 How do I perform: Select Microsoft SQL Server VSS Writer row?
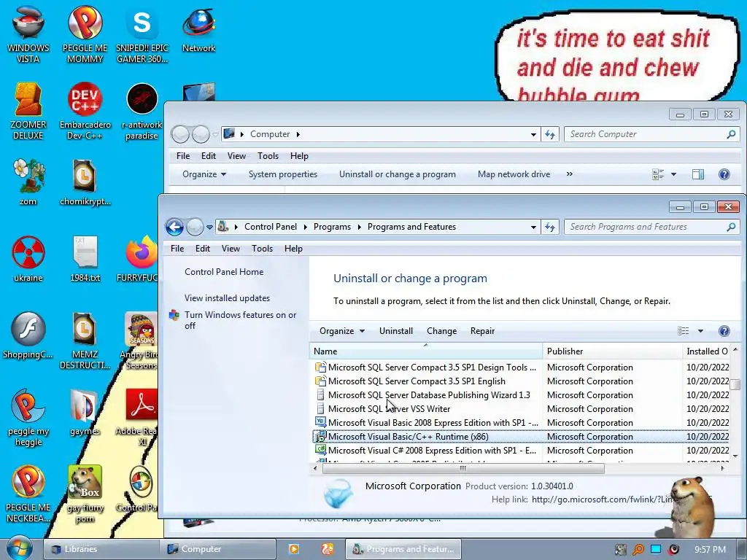[521, 408]
